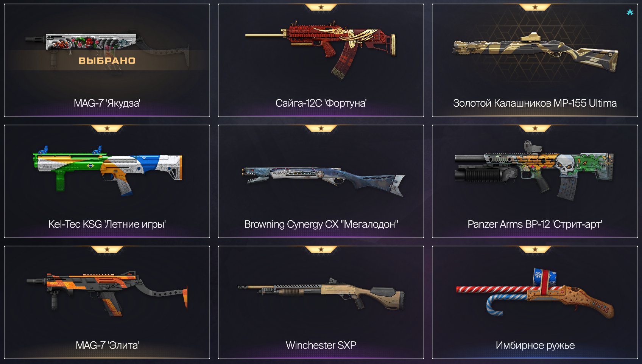Click the star badge on Panzer Arms BP-12 card

pos(535,128)
